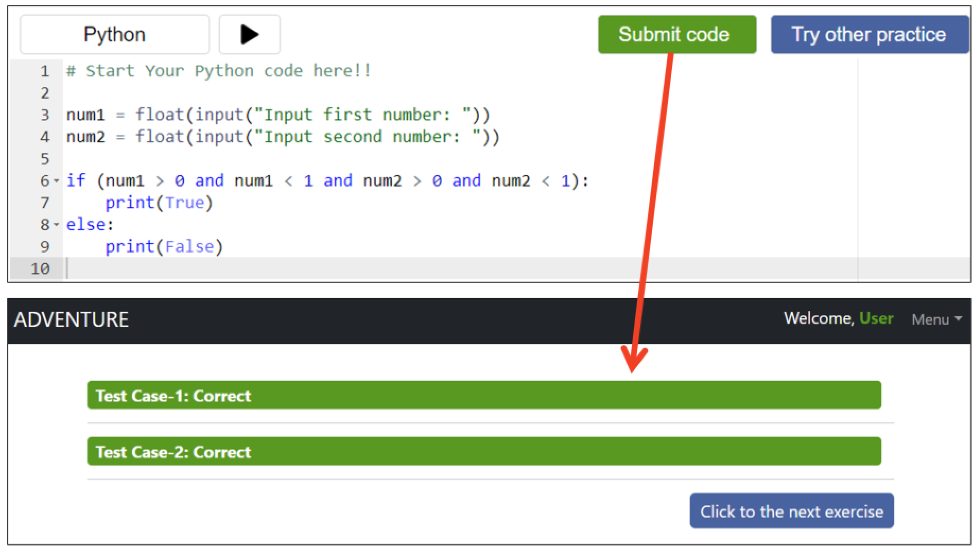
Task: Collapse the else block fold arrow on line 8
Action: pyautogui.click(x=57, y=225)
